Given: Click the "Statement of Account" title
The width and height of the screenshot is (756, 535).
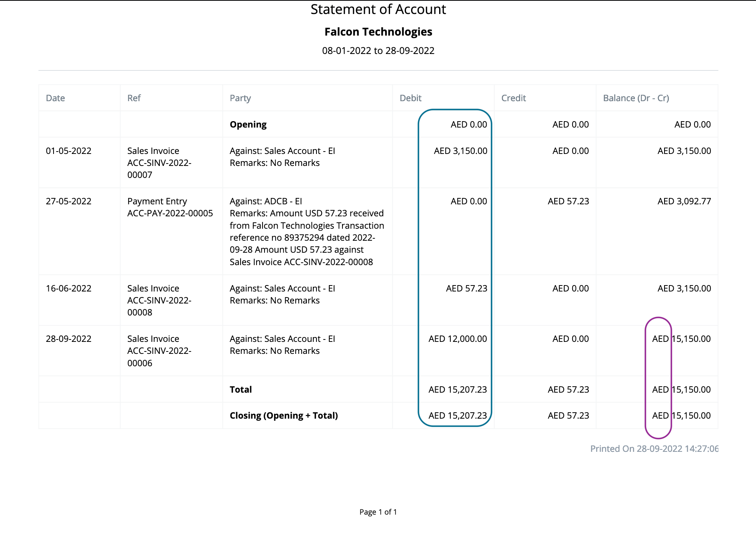Looking at the screenshot, I should [x=378, y=9].
